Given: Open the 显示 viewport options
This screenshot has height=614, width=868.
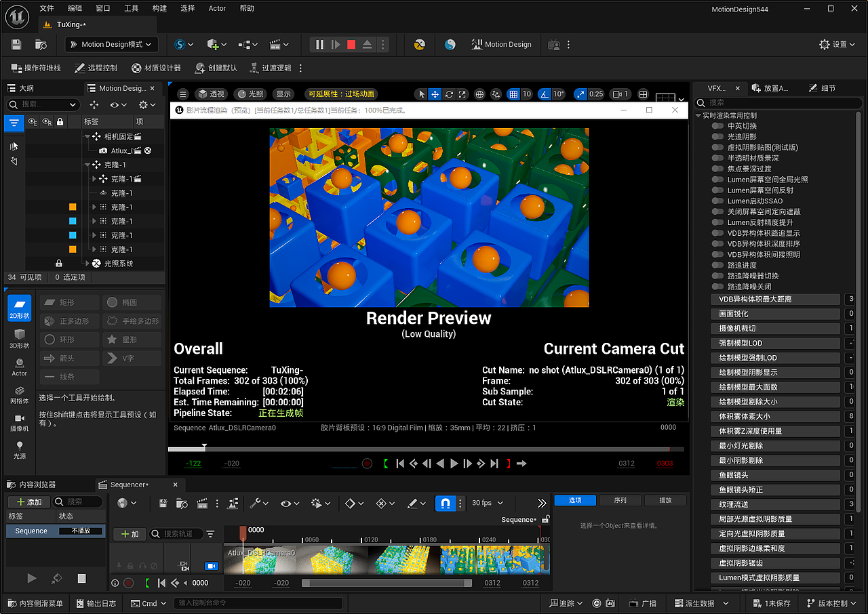Looking at the screenshot, I should tap(284, 94).
